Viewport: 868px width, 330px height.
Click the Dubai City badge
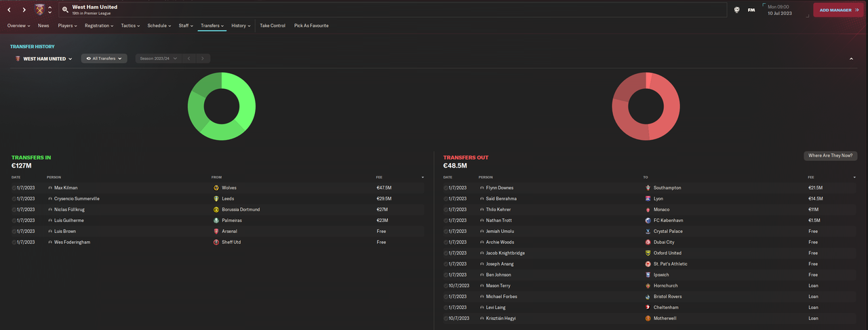[648, 242]
